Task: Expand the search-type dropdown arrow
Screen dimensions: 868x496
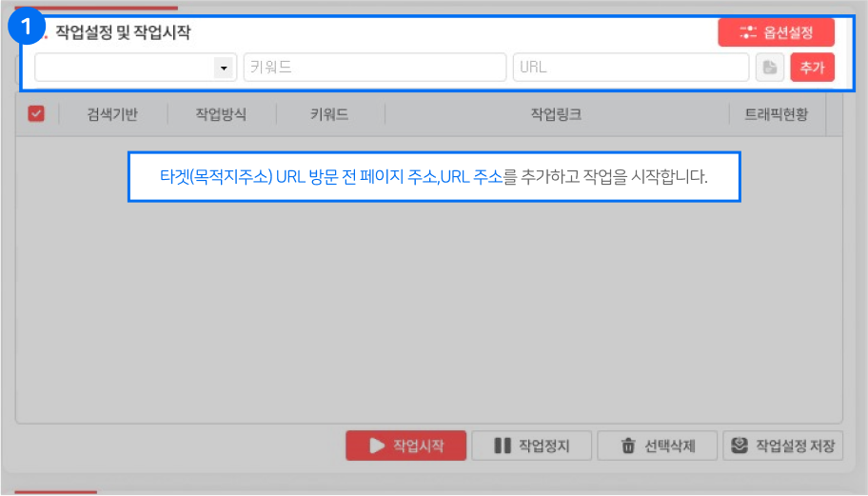Action: point(224,68)
